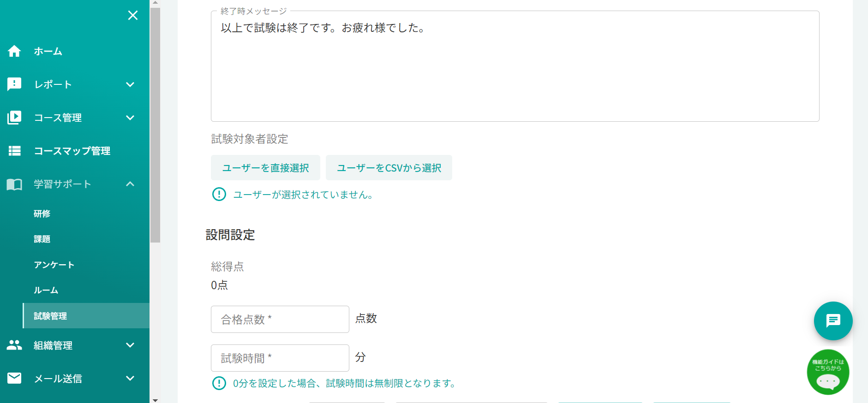
Task: Select 研修 submenu item
Action: tap(42, 213)
